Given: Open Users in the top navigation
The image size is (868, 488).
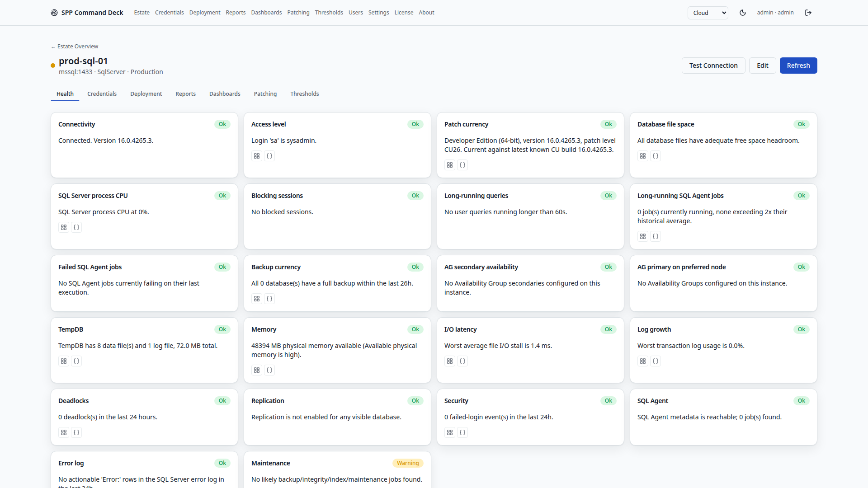Looking at the screenshot, I should tap(355, 13).
